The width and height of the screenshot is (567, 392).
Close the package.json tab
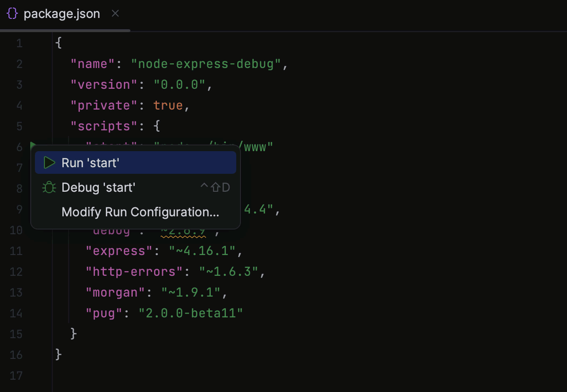pyautogui.click(x=115, y=14)
